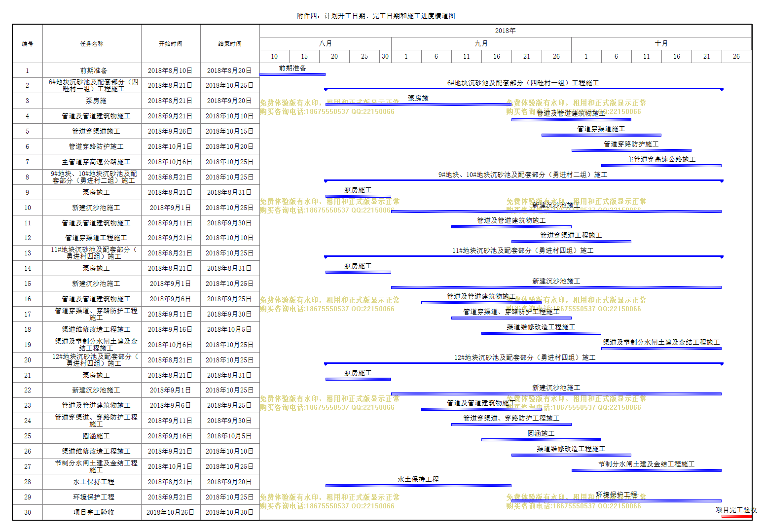Select task name '6#地块沉砂池及配套部分（四畦村一组）工程施工' in row 2
The width and height of the screenshot is (764, 532).
[x=92, y=85]
